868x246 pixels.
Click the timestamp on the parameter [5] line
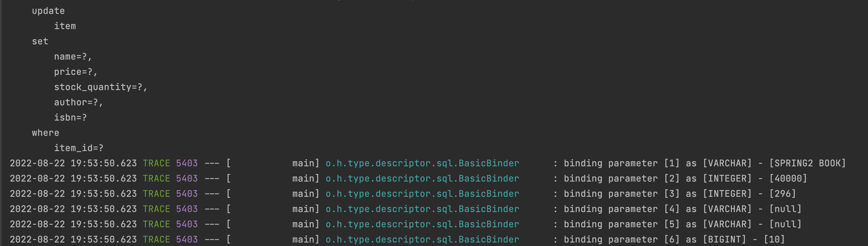(x=73, y=225)
